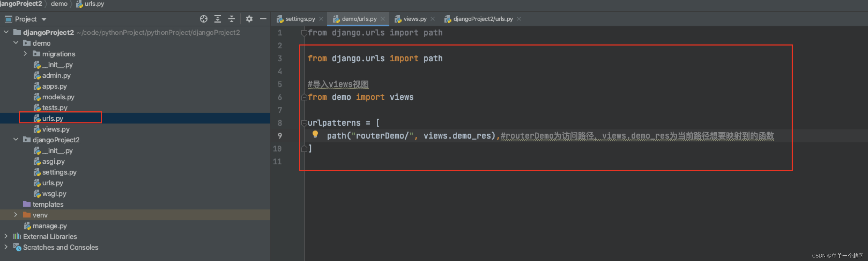Click 'from demo import views' line
868x261 pixels.
coord(361,97)
